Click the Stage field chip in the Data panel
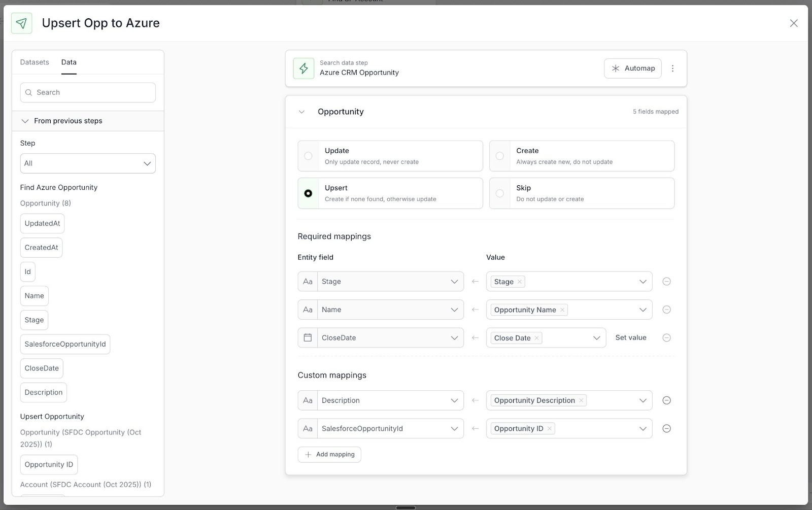 pyautogui.click(x=35, y=320)
